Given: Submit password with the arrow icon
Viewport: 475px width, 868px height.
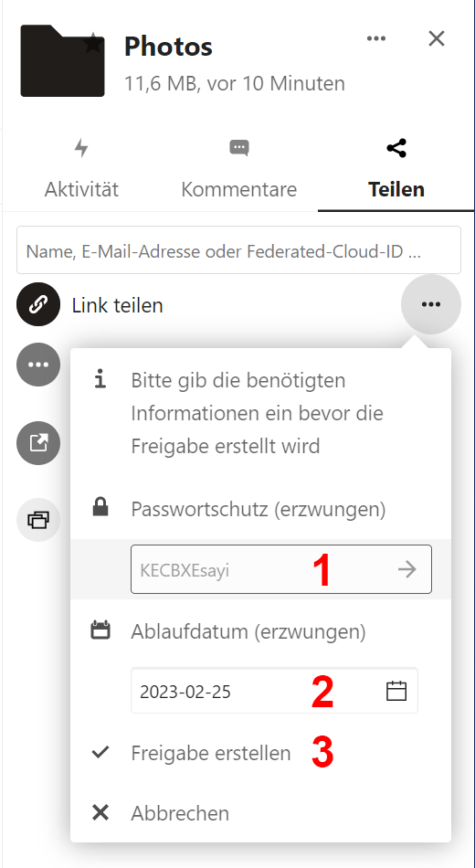Looking at the screenshot, I should click(x=407, y=569).
